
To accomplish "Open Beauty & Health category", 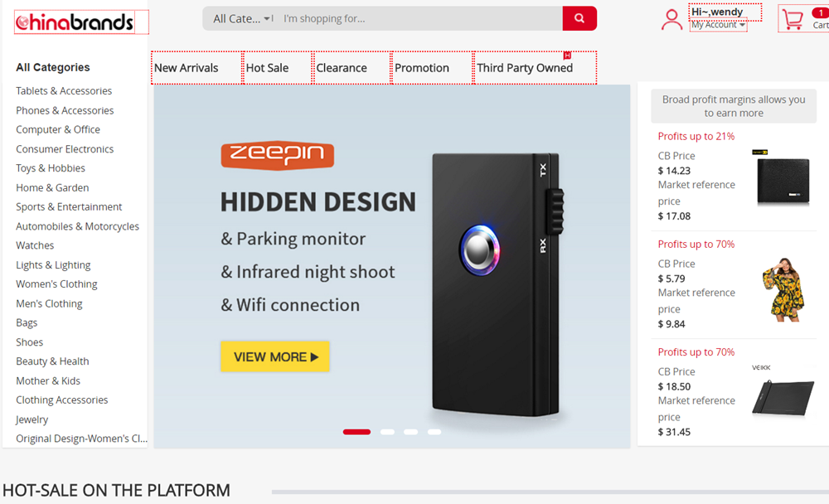I will (52, 361).
